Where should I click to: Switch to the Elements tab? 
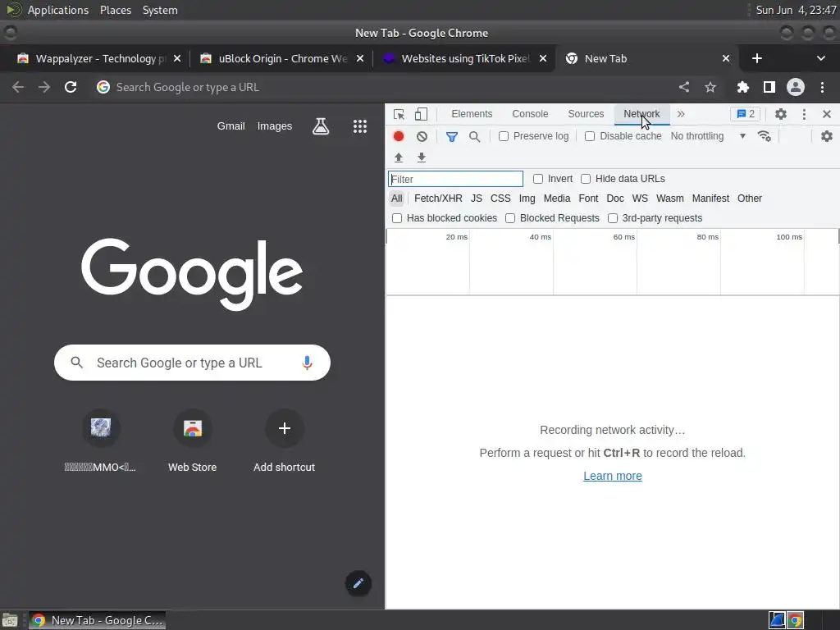(x=472, y=114)
